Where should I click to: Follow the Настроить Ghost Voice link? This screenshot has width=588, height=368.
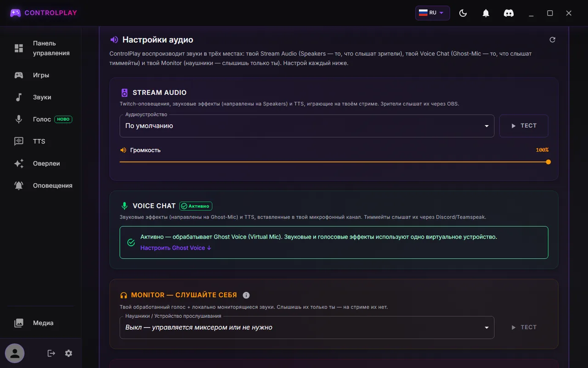coord(176,248)
